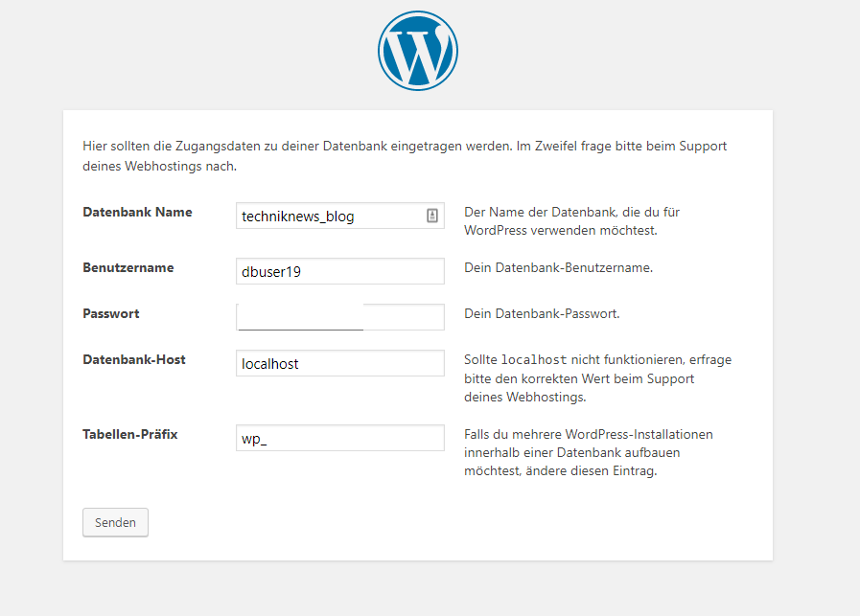Click the autofill icon in Datenbank Name field
The height and width of the screenshot is (616, 860).
click(x=432, y=216)
